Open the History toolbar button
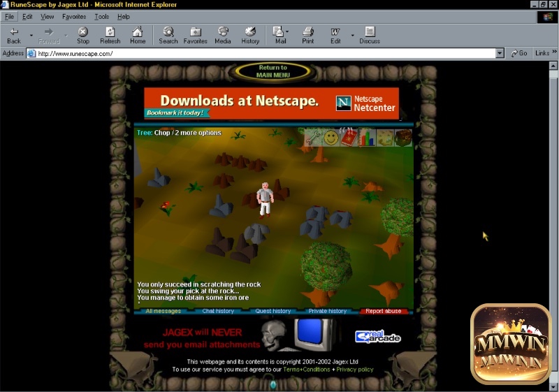Screen dimensions: 559x392 coord(250,36)
